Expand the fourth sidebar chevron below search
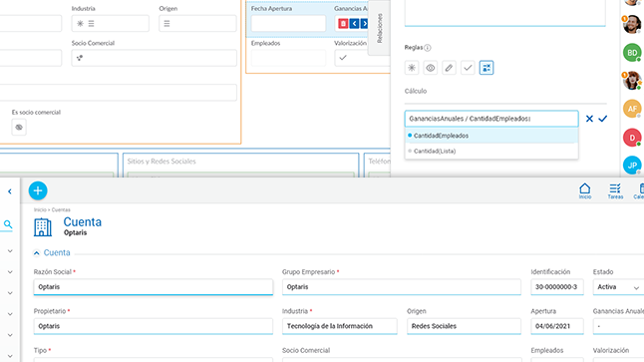Viewport: 644px width, 362px height. 10,314
